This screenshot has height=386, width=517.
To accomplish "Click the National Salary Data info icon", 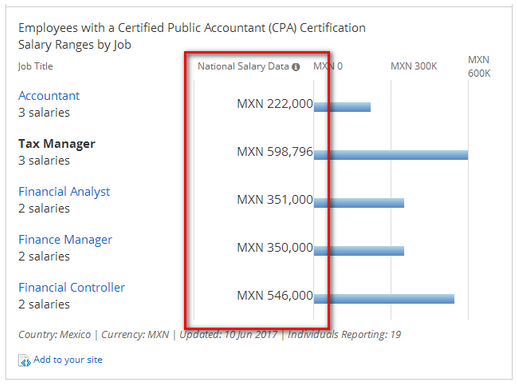I will click(x=296, y=67).
